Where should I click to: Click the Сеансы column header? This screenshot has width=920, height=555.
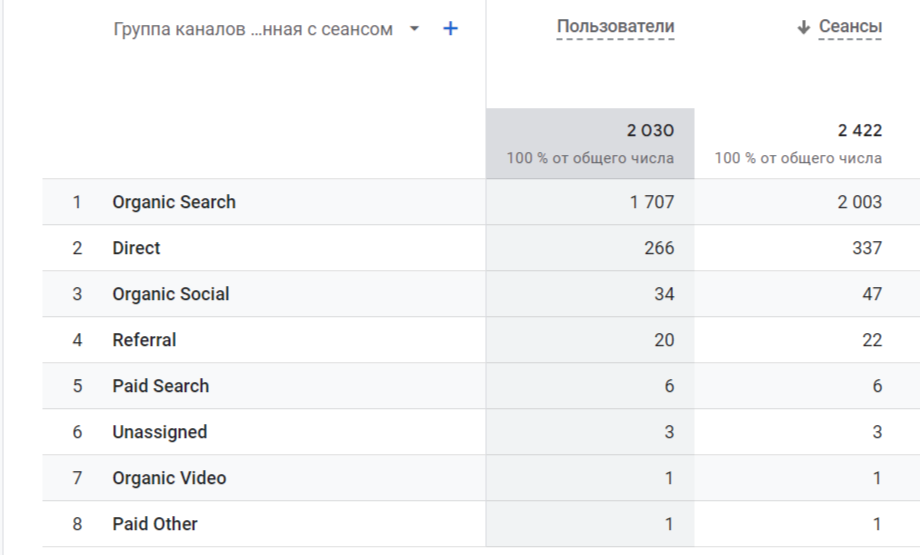pyautogui.click(x=850, y=27)
